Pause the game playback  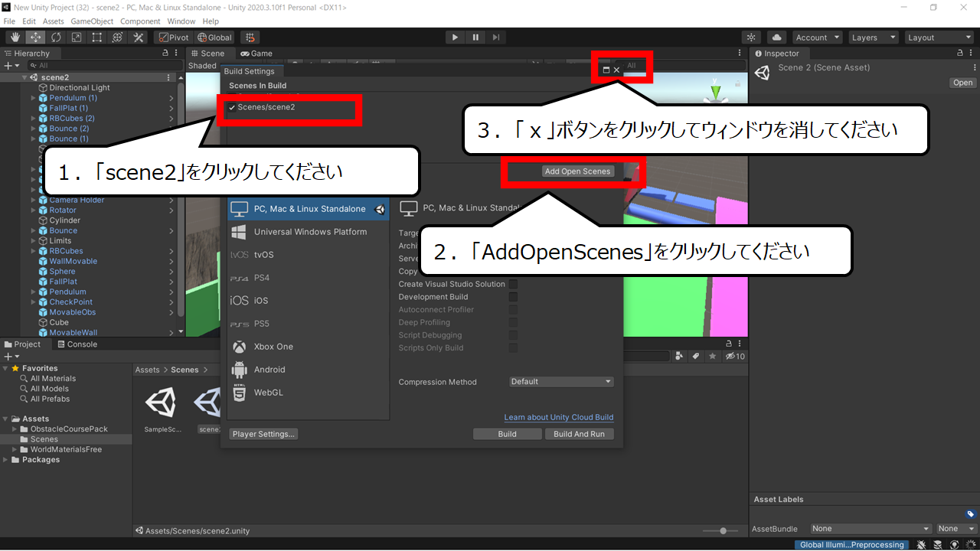coord(475,37)
